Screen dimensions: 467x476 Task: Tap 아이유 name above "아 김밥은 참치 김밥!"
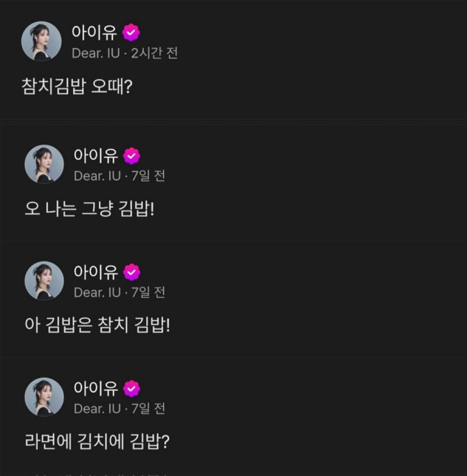96,272
